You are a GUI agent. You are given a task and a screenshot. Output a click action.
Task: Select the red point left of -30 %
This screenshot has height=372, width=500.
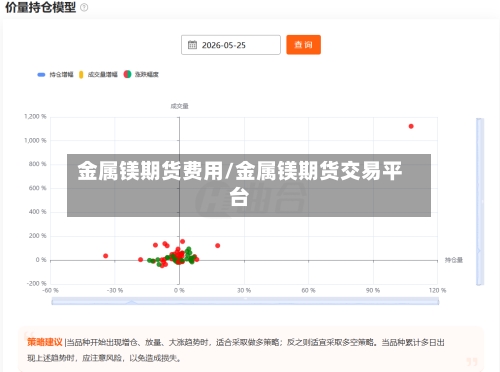[x=106, y=256]
